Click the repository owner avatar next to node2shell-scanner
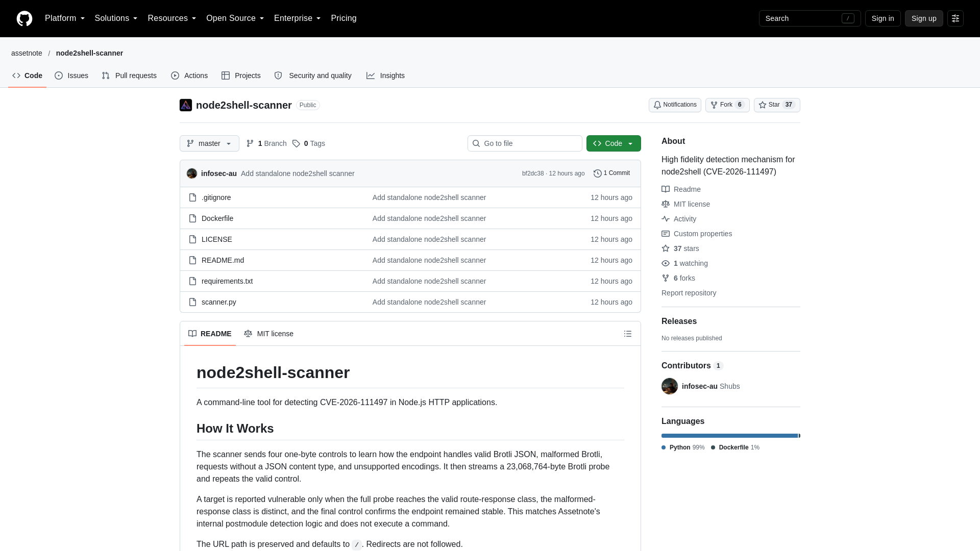 186,105
